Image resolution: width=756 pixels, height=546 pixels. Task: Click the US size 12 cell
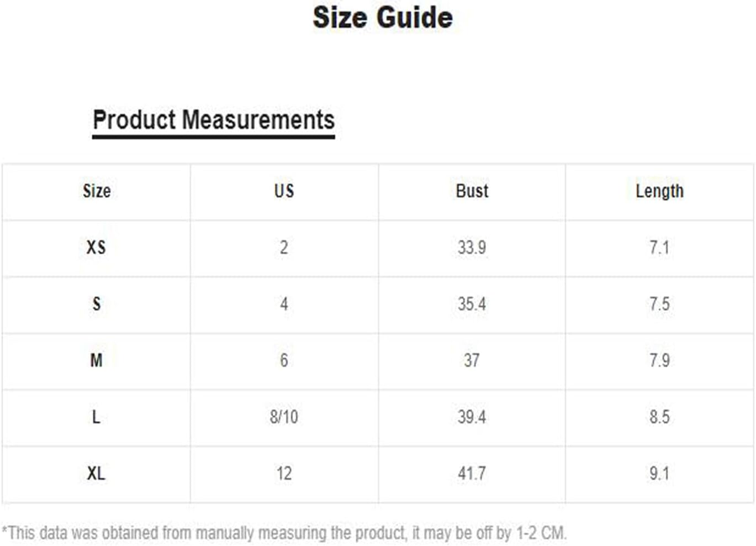point(284,474)
